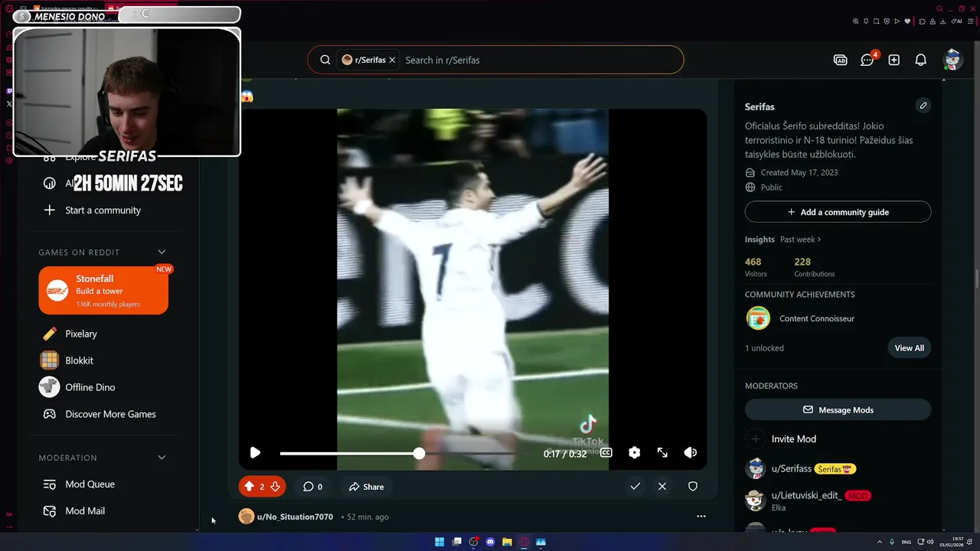
Task: Toggle closed captions on the video
Action: point(606,453)
